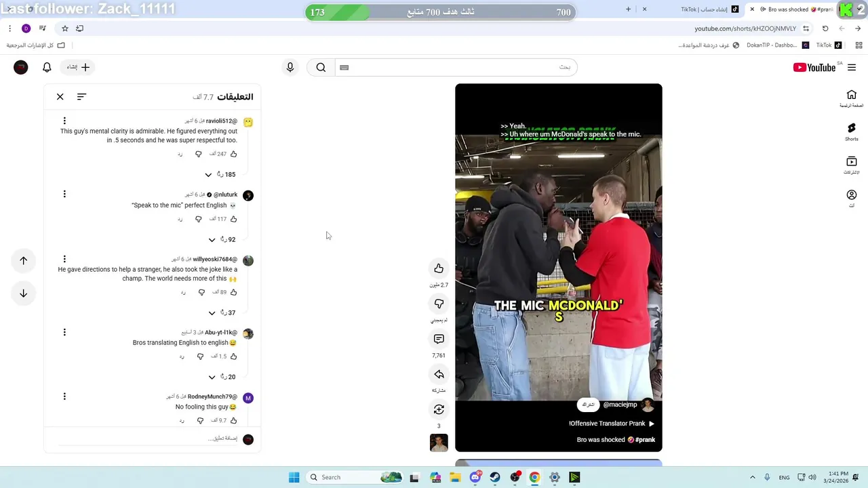Viewport: 868px width, 488px height.
Task: Open the Create (إنشاء) button
Action: [x=77, y=67]
